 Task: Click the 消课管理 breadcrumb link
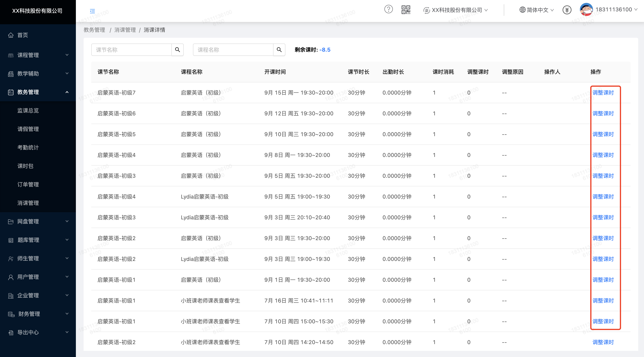click(125, 30)
